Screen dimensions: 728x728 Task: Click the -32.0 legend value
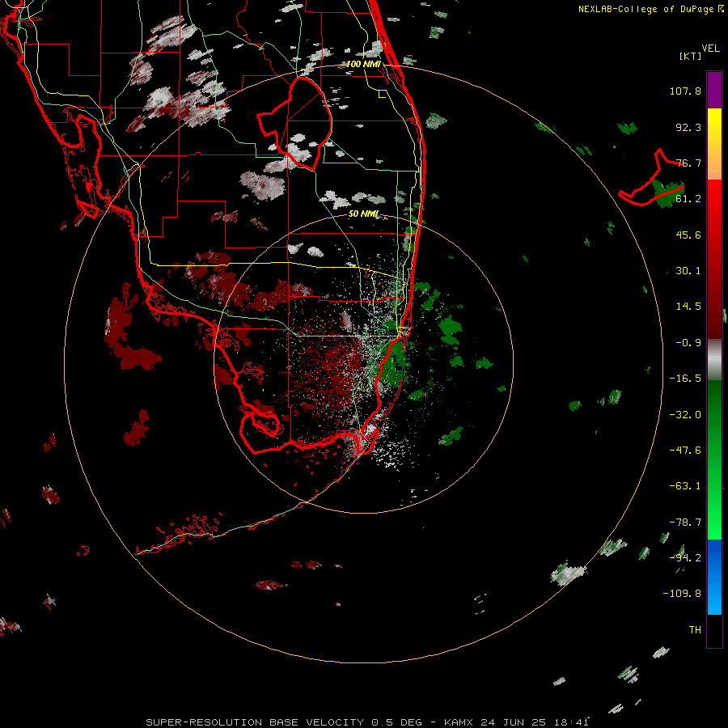coord(685,415)
